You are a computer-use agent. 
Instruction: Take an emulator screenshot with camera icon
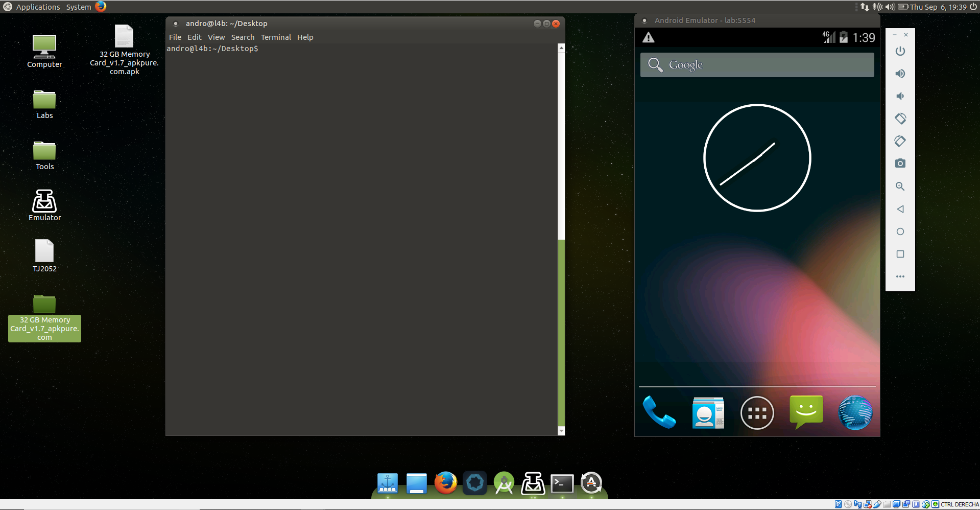click(x=900, y=164)
